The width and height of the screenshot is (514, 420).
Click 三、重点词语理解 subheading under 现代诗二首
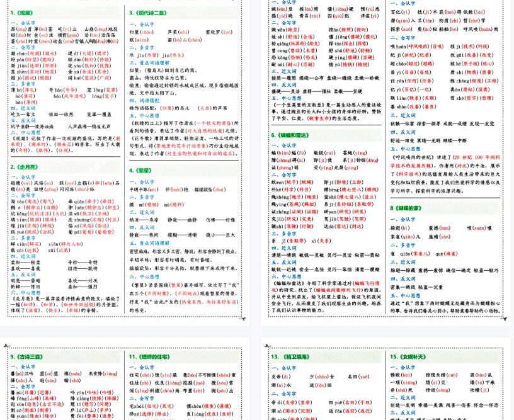coord(149,63)
